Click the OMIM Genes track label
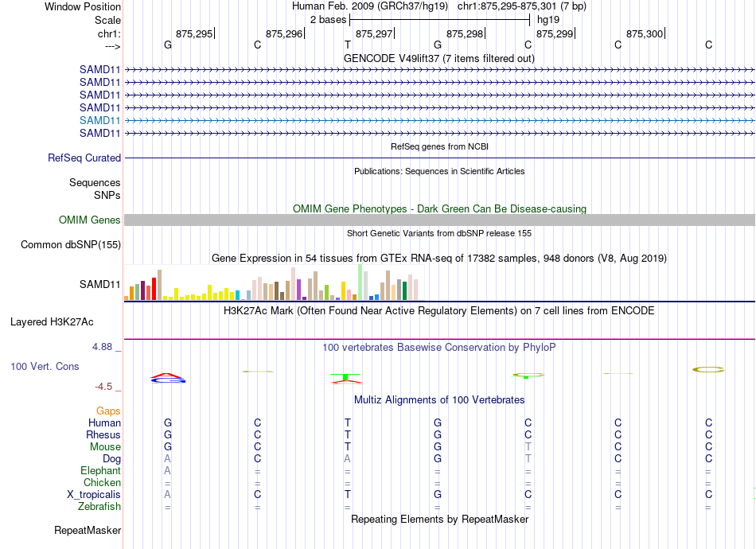756x549 pixels. [x=90, y=220]
